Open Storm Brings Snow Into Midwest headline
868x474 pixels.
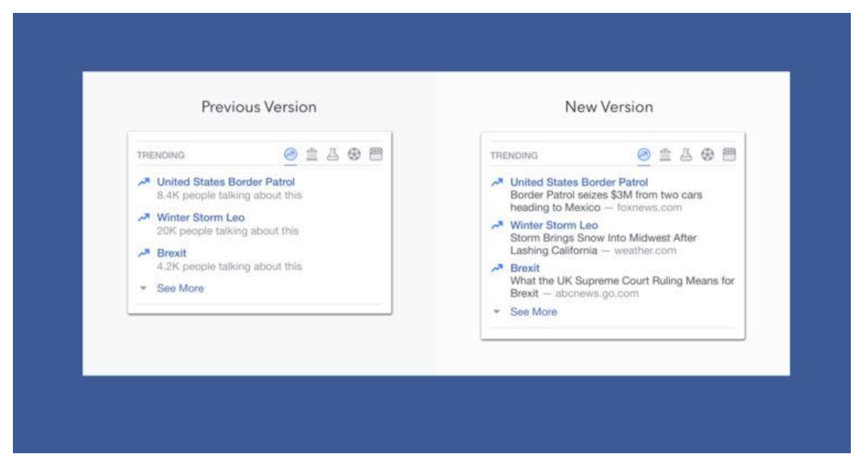(x=603, y=238)
